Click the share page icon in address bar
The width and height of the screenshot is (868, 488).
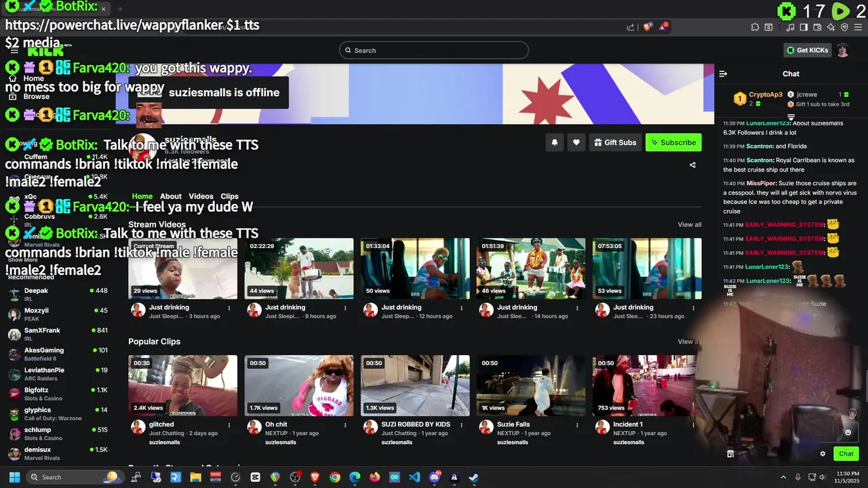point(631,27)
